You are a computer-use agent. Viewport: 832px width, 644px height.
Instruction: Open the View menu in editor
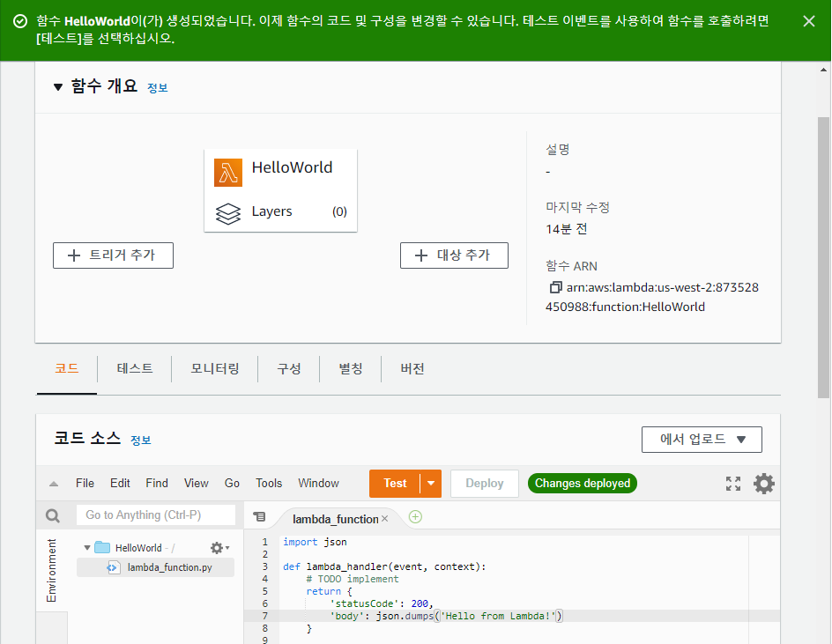point(196,484)
